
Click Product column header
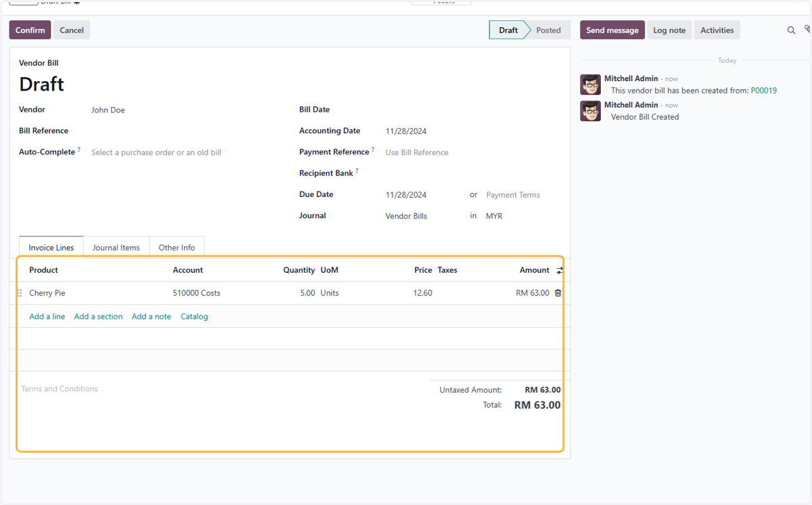tap(43, 270)
